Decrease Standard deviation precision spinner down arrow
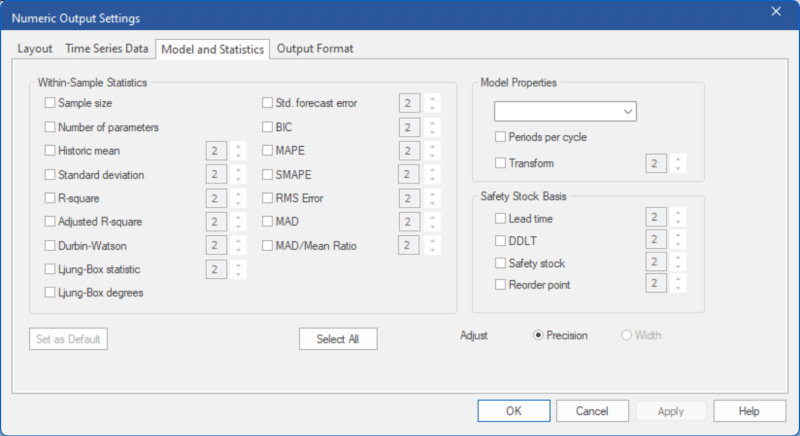Viewport: 800px width, 436px height. pos(238,179)
